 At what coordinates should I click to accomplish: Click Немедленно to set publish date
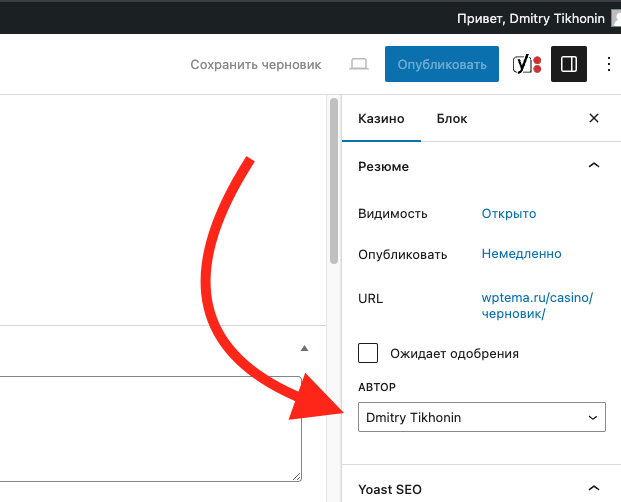521,254
